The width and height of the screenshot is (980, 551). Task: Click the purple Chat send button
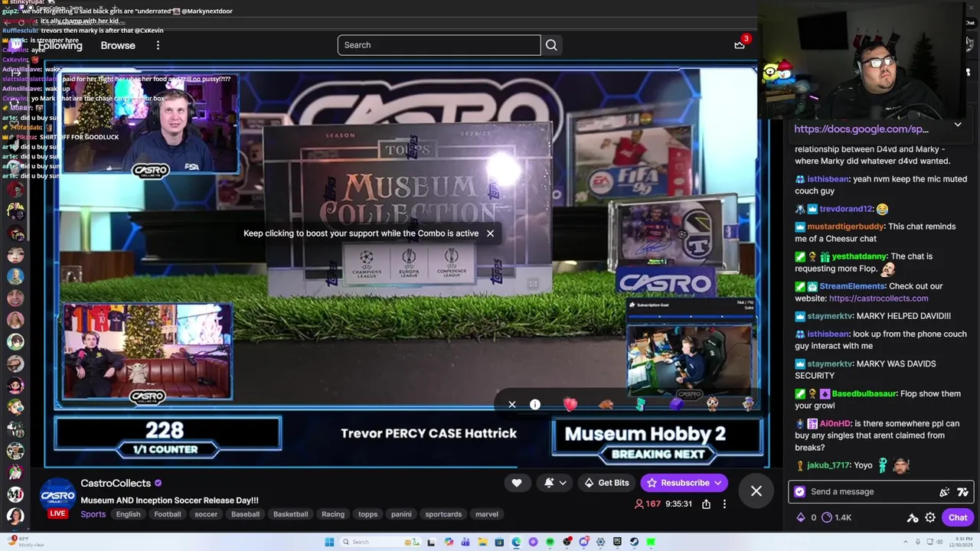pyautogui.click(x=958, y=517)
